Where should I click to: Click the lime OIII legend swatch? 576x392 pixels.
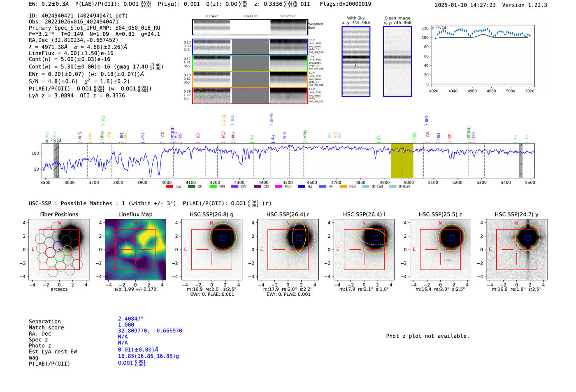point(213,187)
